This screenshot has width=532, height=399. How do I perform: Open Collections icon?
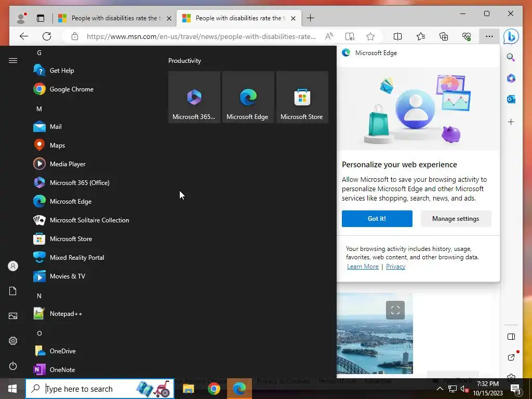click(444, 36)
